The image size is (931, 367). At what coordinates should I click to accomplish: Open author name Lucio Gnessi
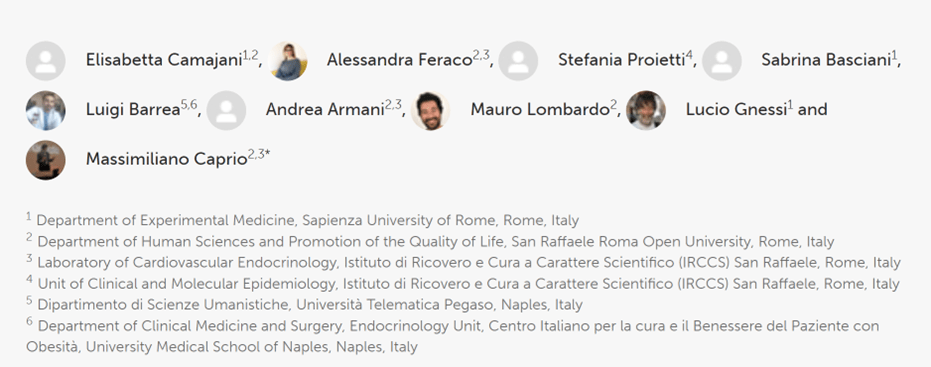(x=736, y=110)
